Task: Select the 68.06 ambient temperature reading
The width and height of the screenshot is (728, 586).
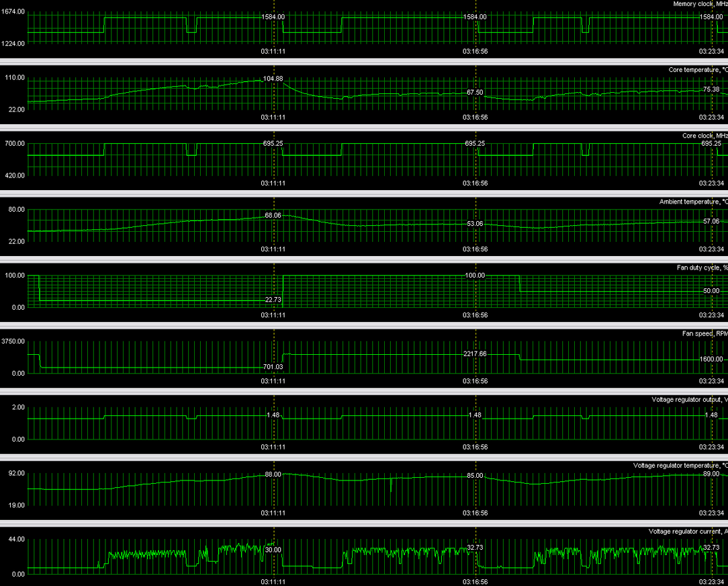Action: (x=273, y=216)
